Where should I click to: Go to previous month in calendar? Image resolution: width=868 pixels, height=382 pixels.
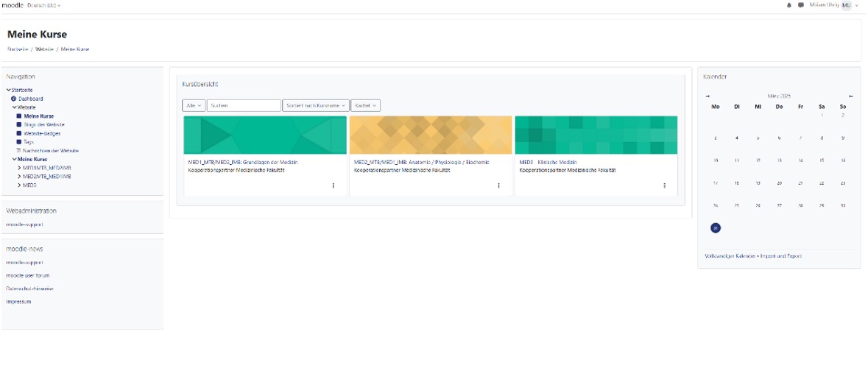click(708, 96)
